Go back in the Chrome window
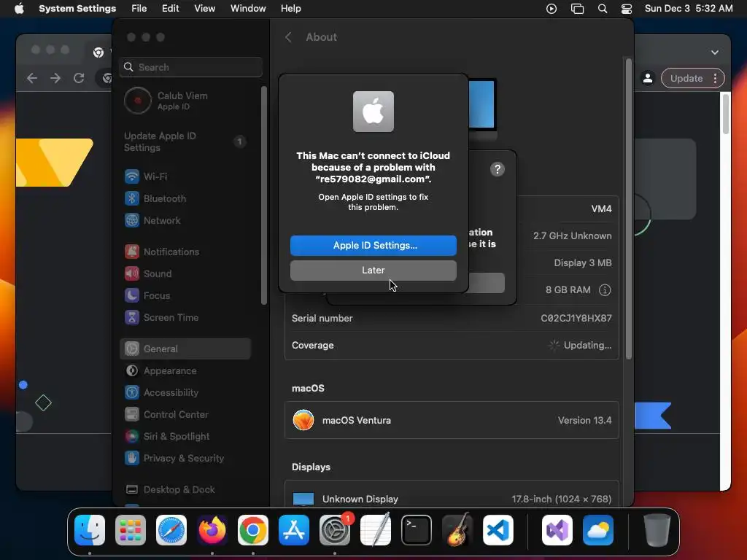The width and height of the screenshot is (747, 560). (x=32, y=78)
